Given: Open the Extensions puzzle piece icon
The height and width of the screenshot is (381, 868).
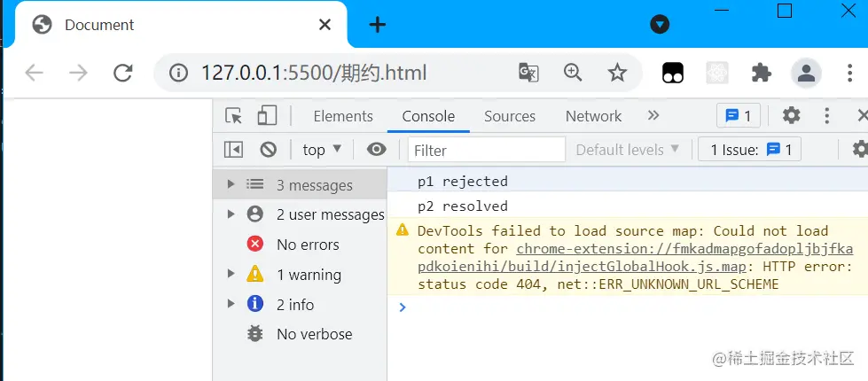Looking at the screenshot, I should [762, 73].
